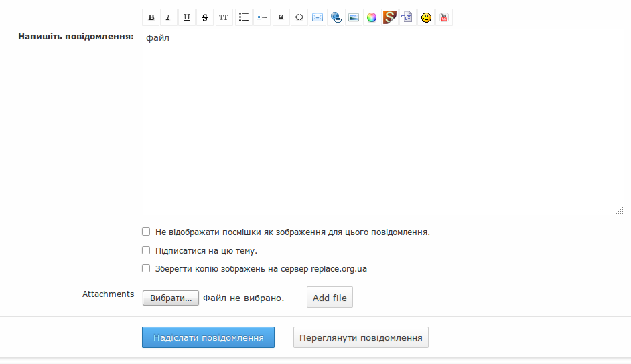
Task: Insert an image using the picture icon
Action: click(x=354, y=17)
